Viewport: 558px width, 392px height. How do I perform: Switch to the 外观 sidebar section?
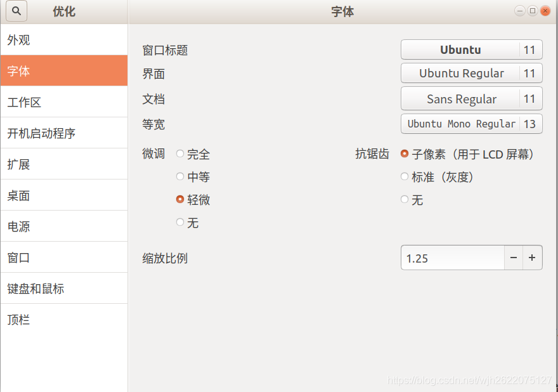63,41
